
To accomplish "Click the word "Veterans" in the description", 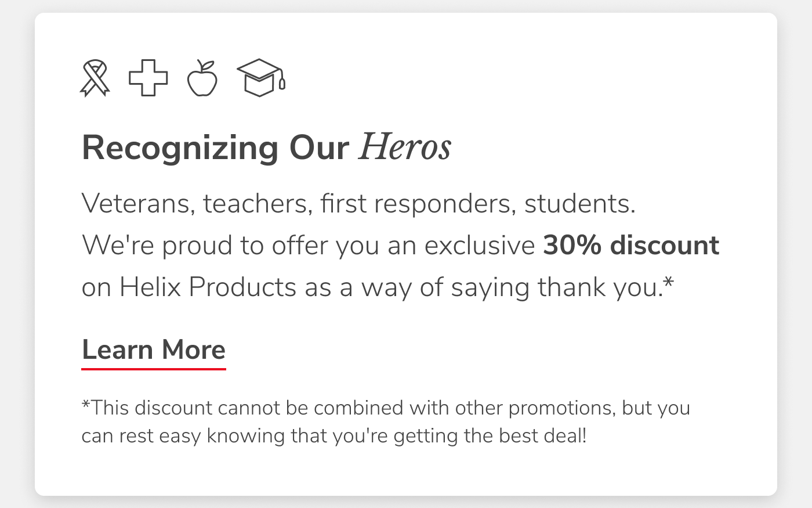I will click(138, 203).
